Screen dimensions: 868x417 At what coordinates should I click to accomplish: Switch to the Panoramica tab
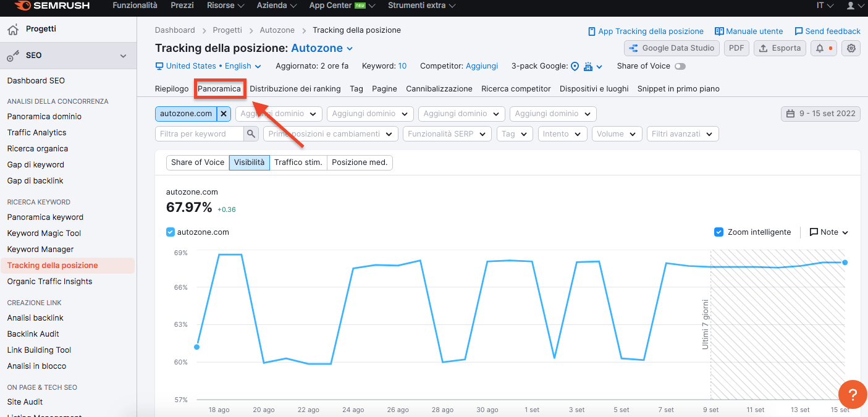point(219,89)
